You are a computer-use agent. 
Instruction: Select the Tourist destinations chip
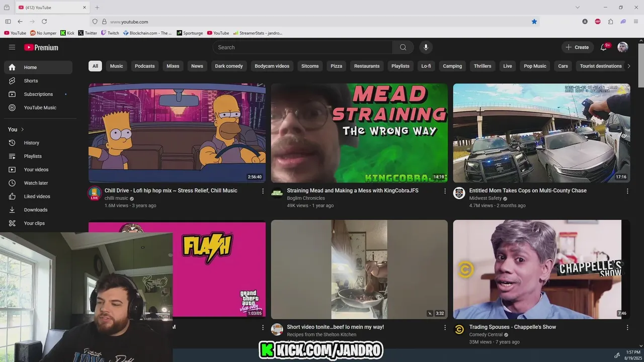(601, 66)
